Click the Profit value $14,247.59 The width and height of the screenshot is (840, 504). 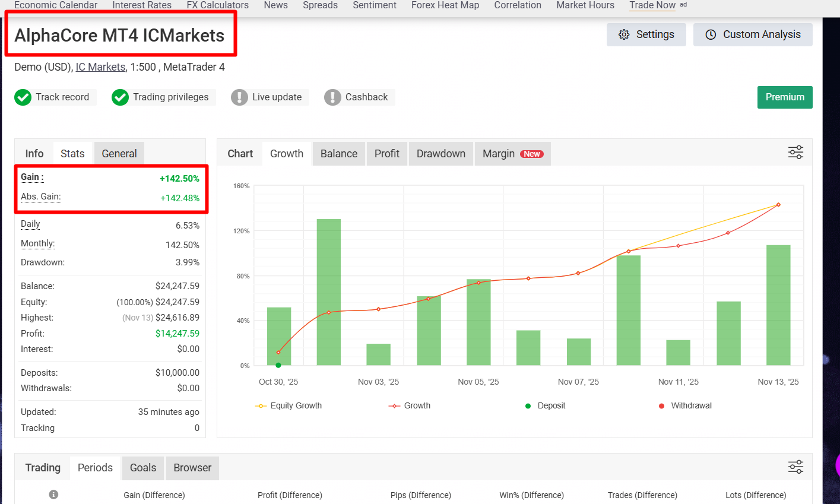(x=177, y=334)
